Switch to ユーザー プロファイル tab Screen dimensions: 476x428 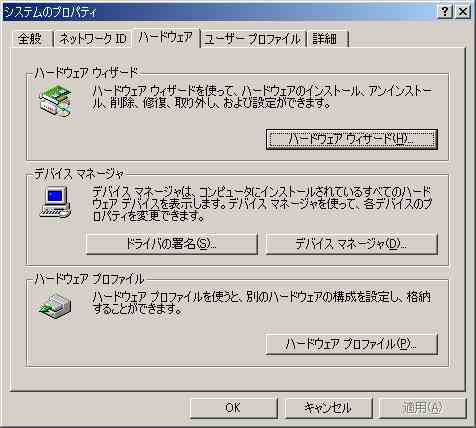click(253, 39)
